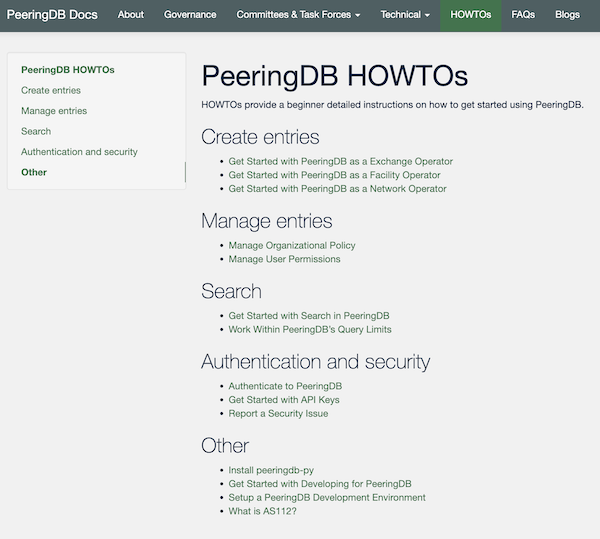Jump to Create entries in sidebar

51,90
